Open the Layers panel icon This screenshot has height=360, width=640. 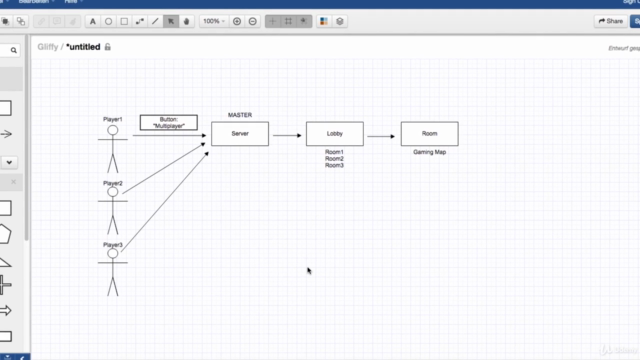340,21
